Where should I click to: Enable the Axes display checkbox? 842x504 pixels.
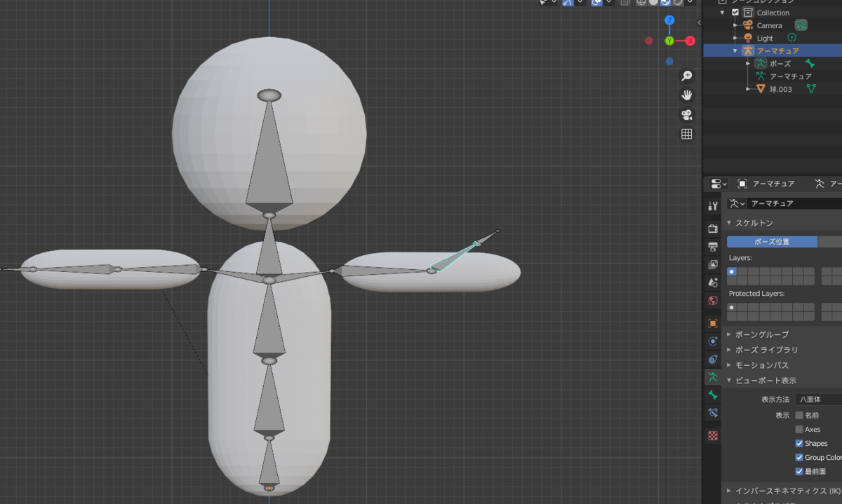point(799,429)
